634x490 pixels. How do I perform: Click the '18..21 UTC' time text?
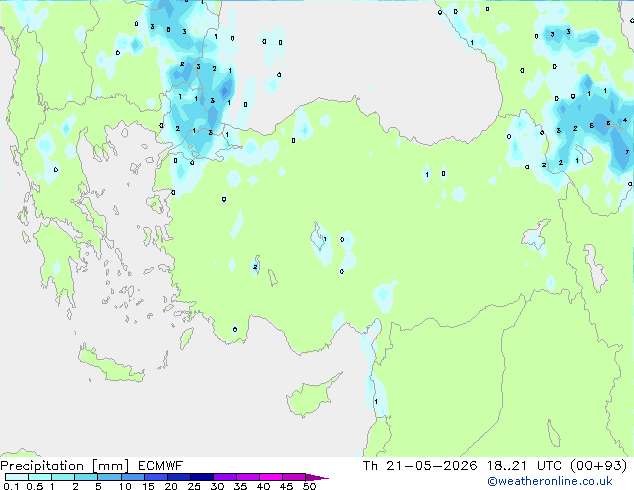[x=524, y=466]
